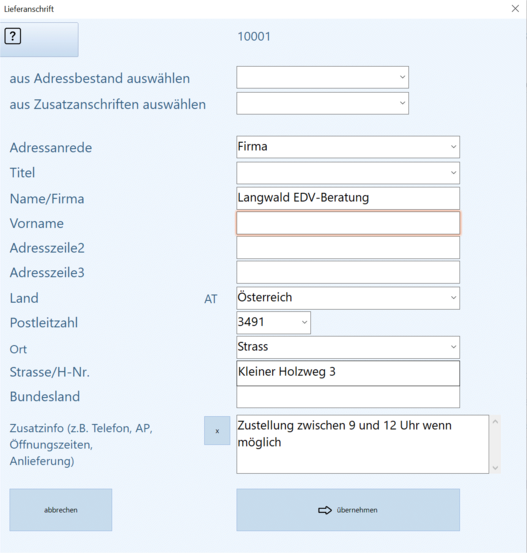Select the Adresszeile3 input field

(348, 272)
